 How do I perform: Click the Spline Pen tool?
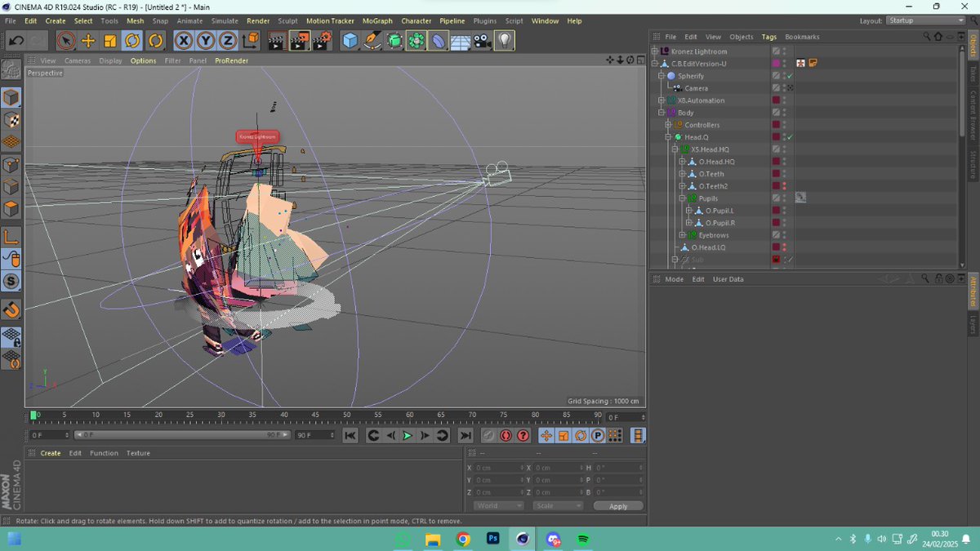pos(372,40)
